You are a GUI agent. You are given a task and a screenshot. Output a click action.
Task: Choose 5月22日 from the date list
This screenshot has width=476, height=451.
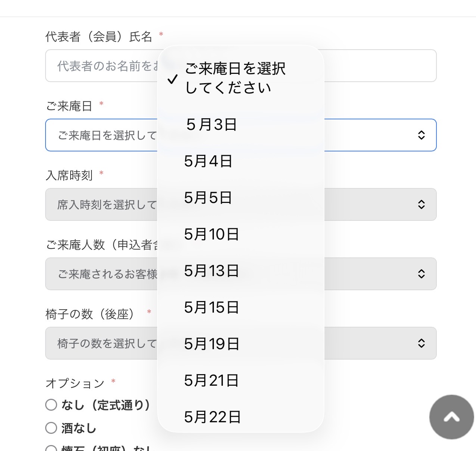[x=212, y=417]
